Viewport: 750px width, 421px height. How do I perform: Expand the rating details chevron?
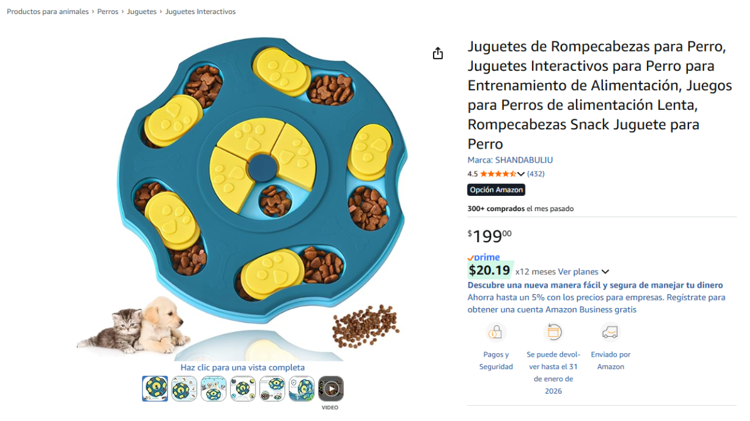(522, 174)
